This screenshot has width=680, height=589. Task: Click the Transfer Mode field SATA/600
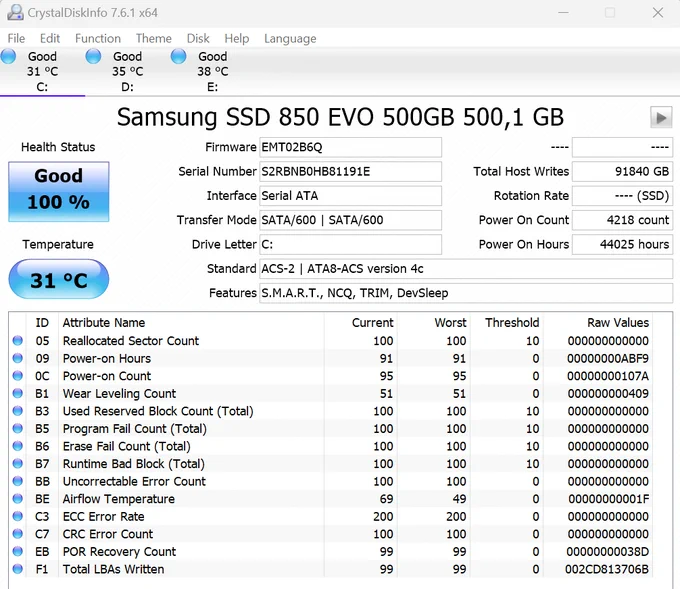coord(350,220)
